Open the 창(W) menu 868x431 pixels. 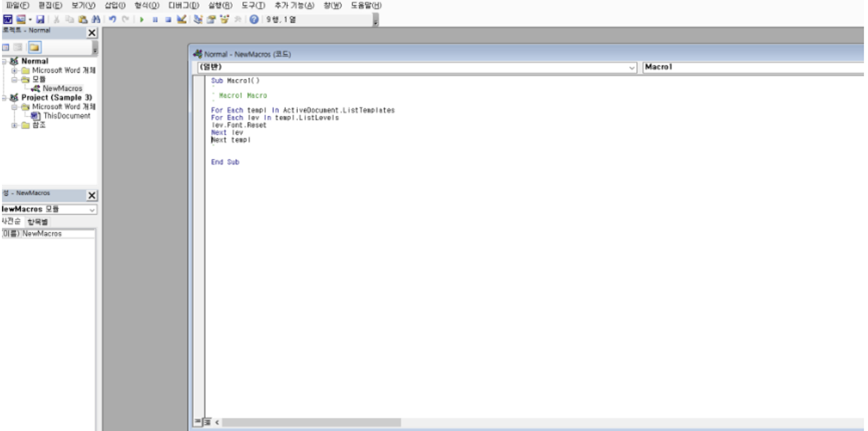coord(333,5)
